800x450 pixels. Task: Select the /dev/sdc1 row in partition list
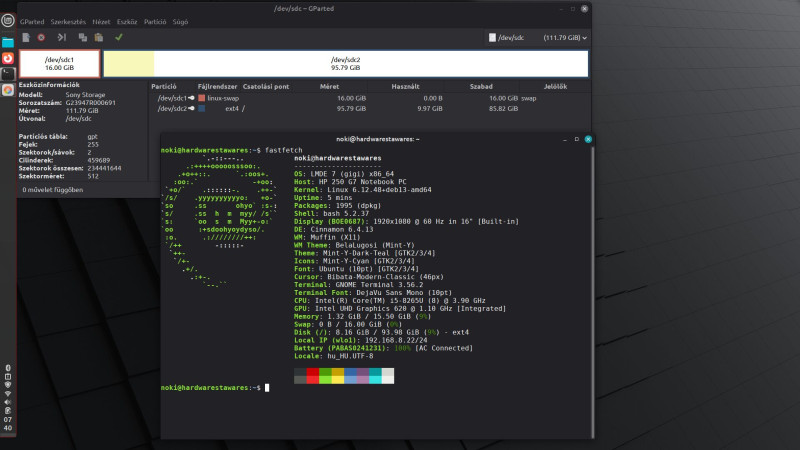[370, 98]
